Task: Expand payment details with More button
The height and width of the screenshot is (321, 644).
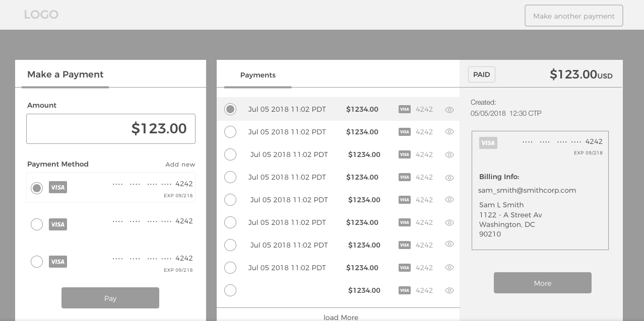Action: tap(542, 283)
